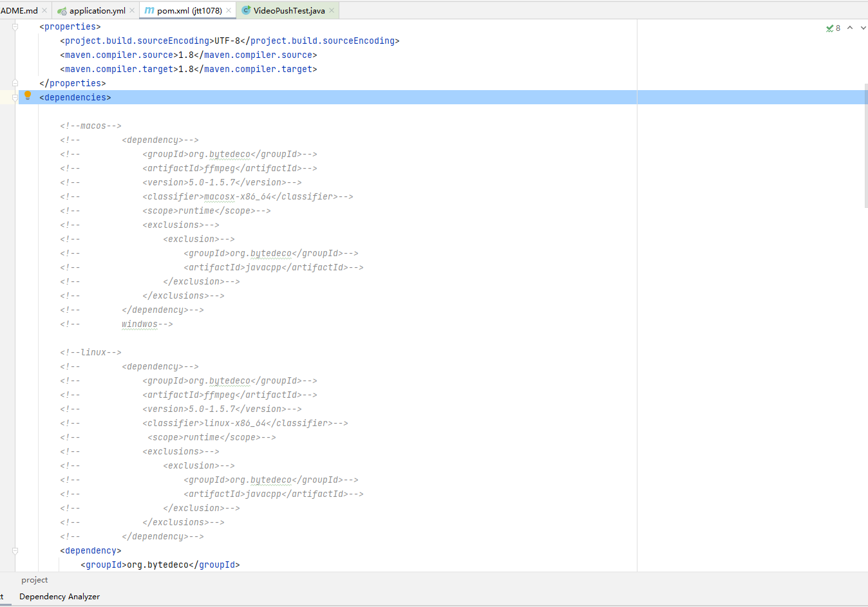Go to previous highlighted problem arrow

pyautogui.click(x=850, y=28)
